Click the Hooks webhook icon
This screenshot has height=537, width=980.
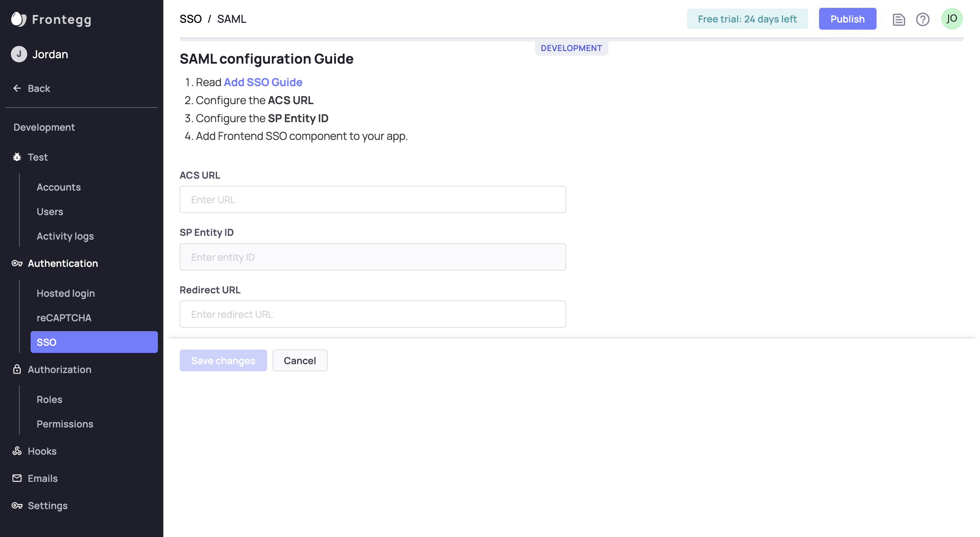tap(17, 451)
